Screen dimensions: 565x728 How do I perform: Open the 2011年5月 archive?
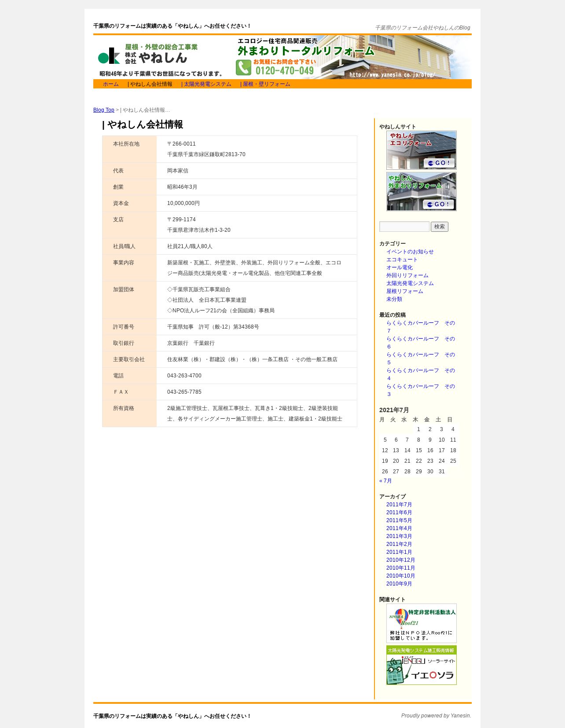pos(399,520)
